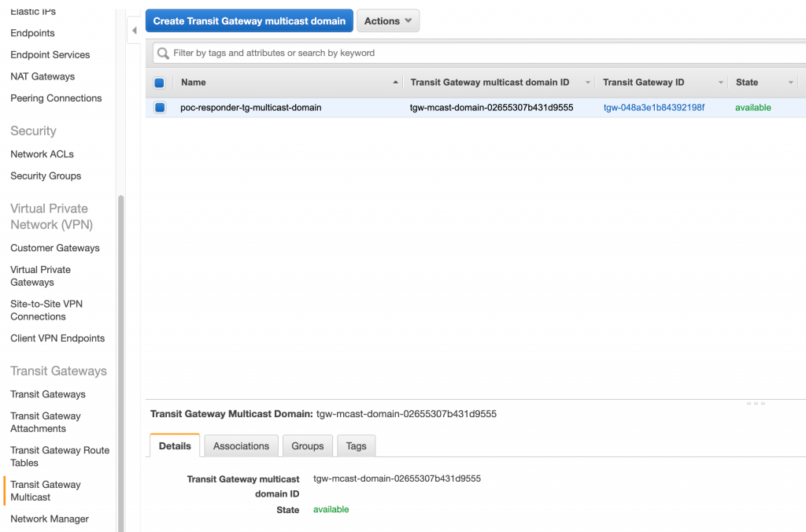806x532 pixels.
Task: Open the Actions dropdown
Action: [x=387, y=20]
